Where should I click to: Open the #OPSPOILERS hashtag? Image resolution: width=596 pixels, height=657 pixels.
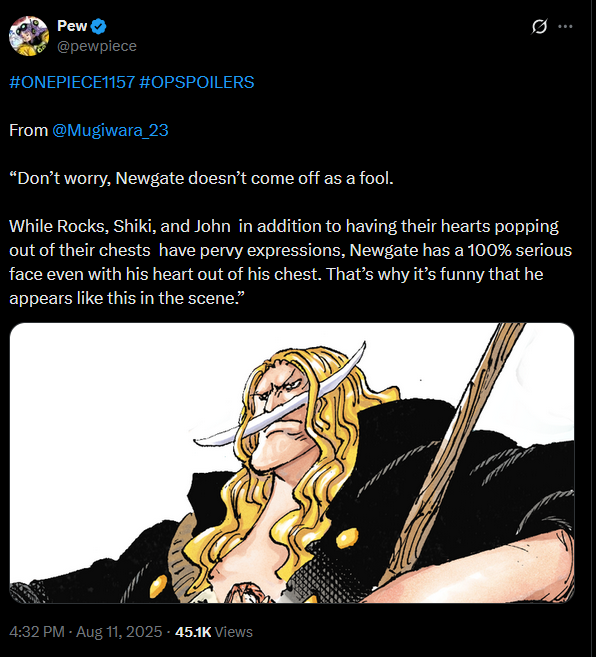(x=197, y=82)
